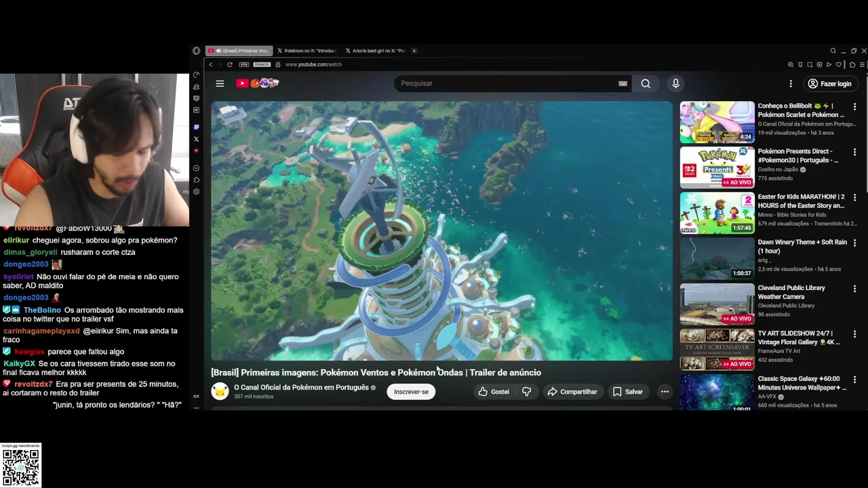Open Pokémon Presents Direct live thumbnail
This screenshot has width=868, height=488.
click(717, 167)
